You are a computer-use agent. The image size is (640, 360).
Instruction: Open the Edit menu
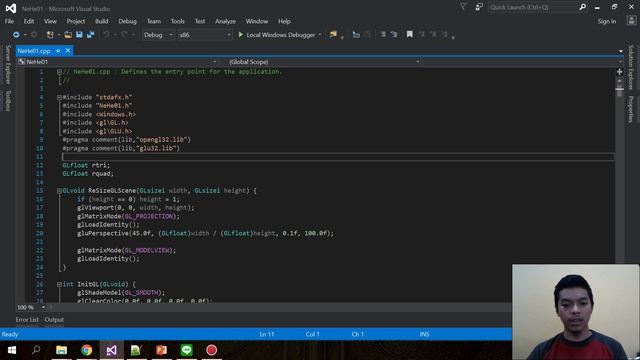29,21
